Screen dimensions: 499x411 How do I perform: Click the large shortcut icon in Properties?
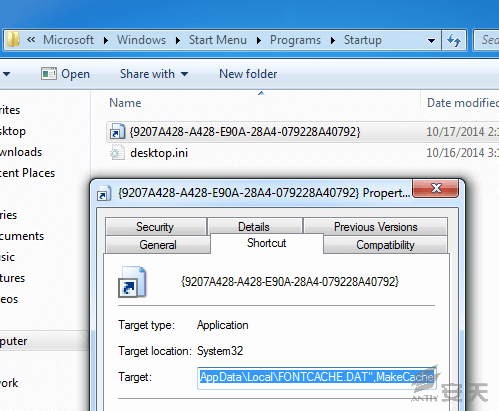coord(132,282)
